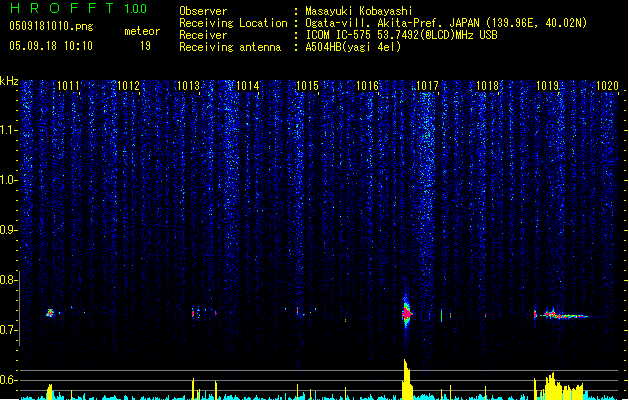Click the 1.0 kHz axis tick label
629x400 pixels.
(x=9, y=180)
